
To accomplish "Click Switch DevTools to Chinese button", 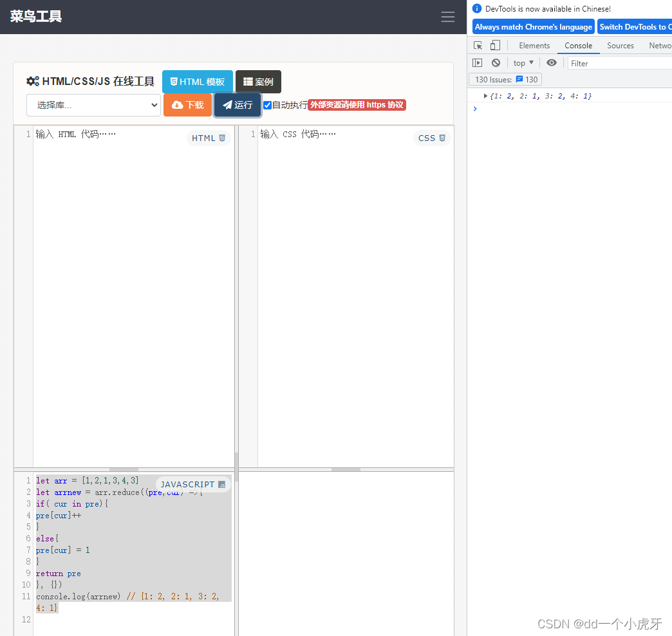I will point(635,26).
